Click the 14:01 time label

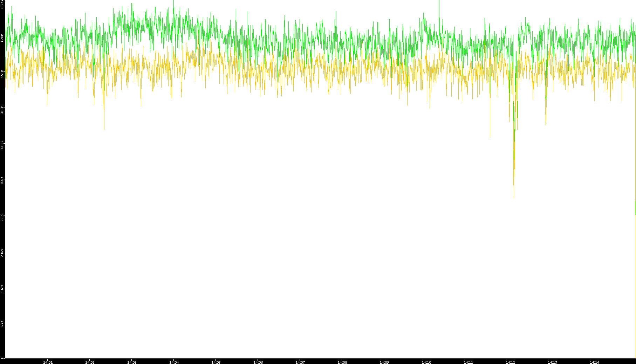pos(48,362)
